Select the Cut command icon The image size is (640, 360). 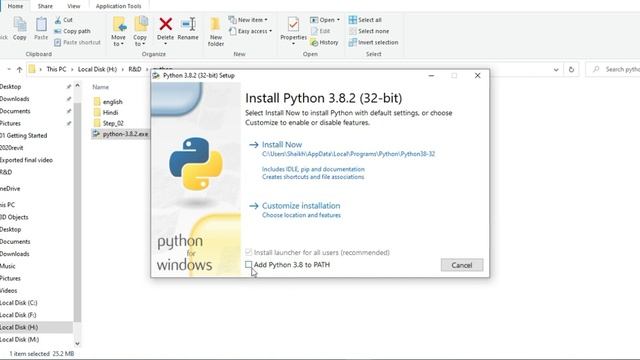pyautogui.click(x=58, y=20)
